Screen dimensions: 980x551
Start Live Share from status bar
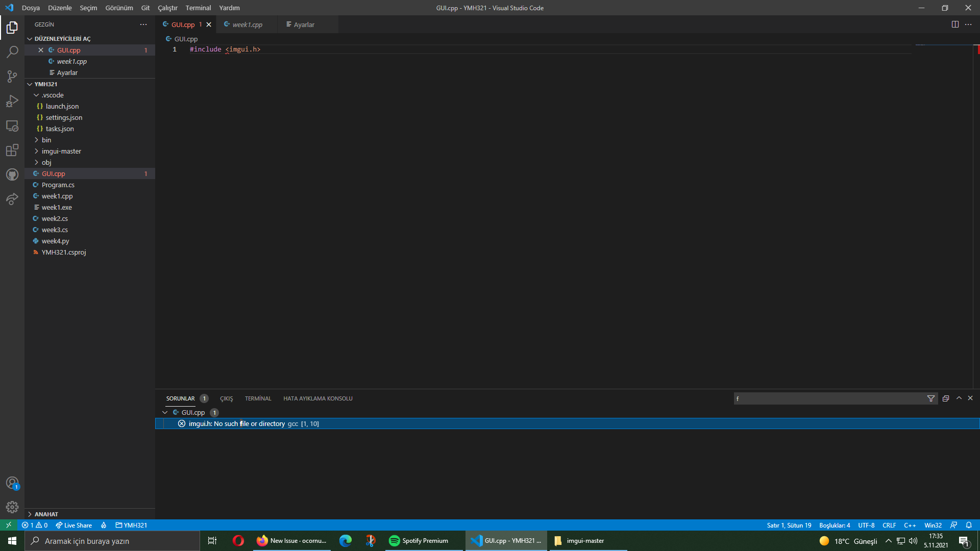(x=74, y=525)
